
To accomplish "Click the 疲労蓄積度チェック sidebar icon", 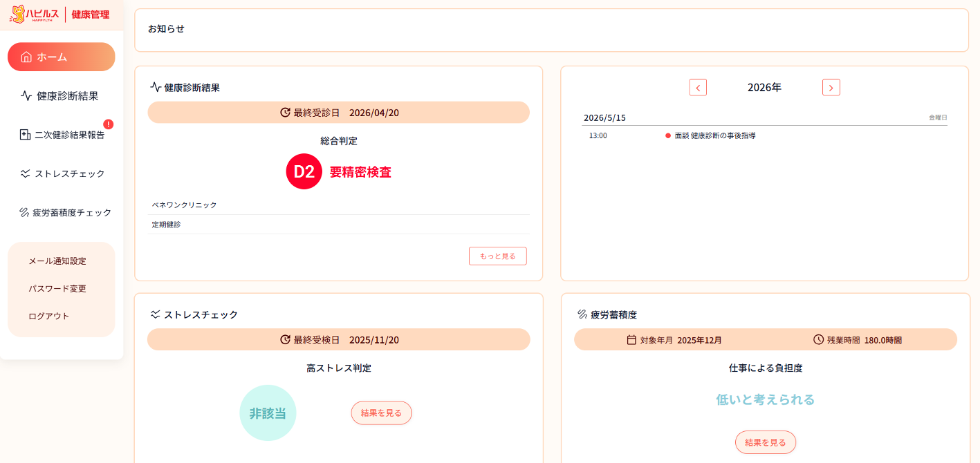I will 24,212.
